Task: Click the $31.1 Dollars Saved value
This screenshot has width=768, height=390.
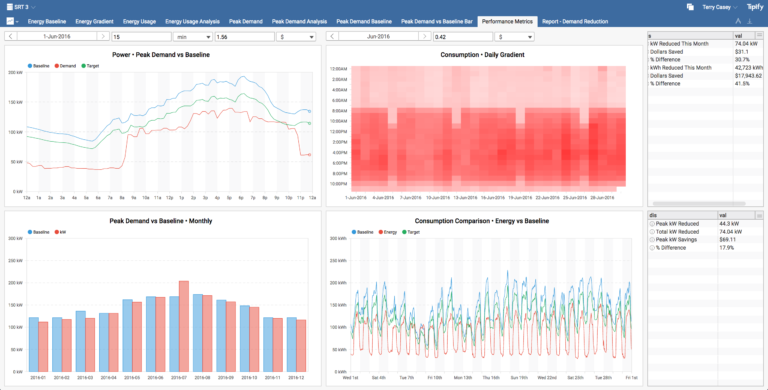Action: (x=748, y=51)
